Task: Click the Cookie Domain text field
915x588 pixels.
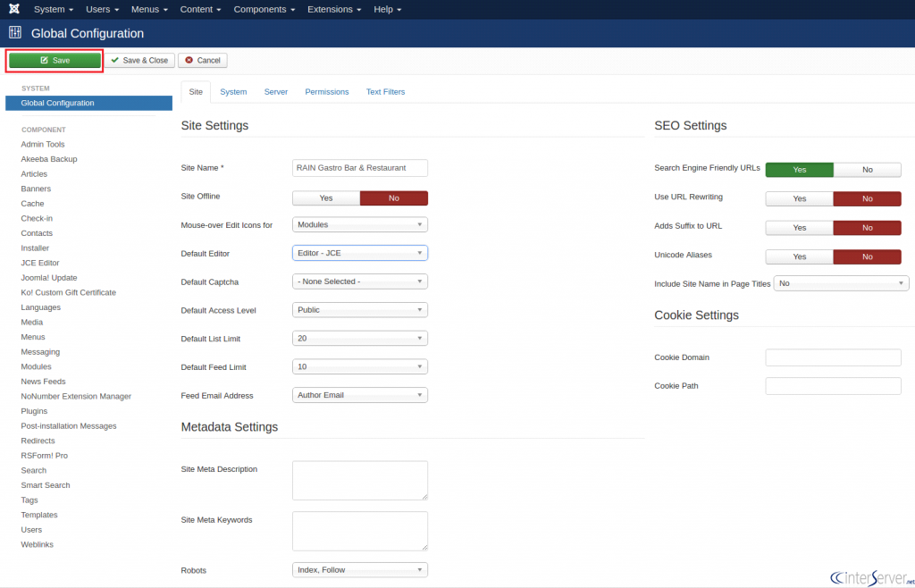Action: [834, 357]
